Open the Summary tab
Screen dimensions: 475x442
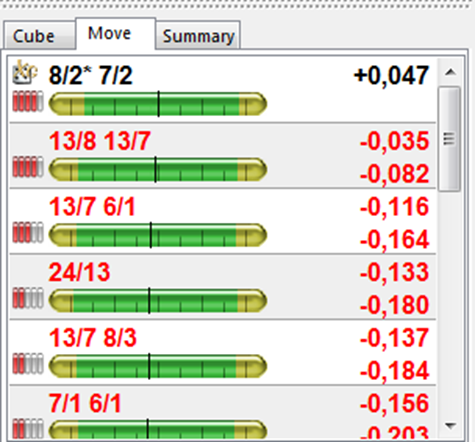pyautogui.click(x=198, y=36)
